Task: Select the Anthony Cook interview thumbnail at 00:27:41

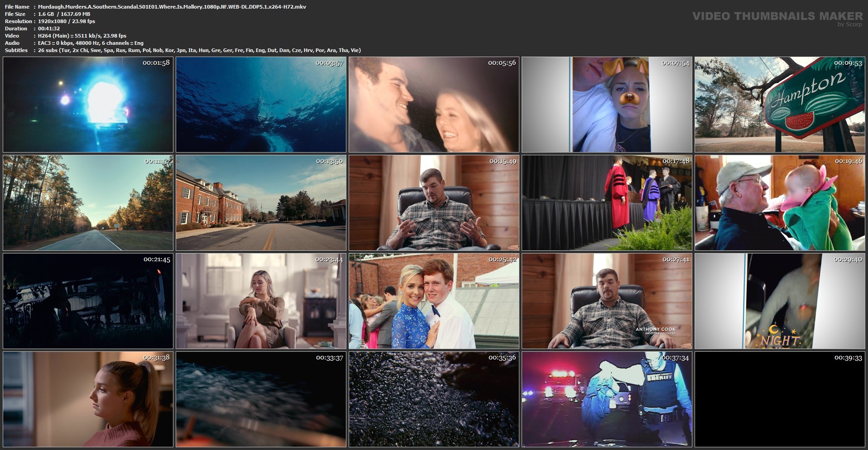Action: coord(607,301)
